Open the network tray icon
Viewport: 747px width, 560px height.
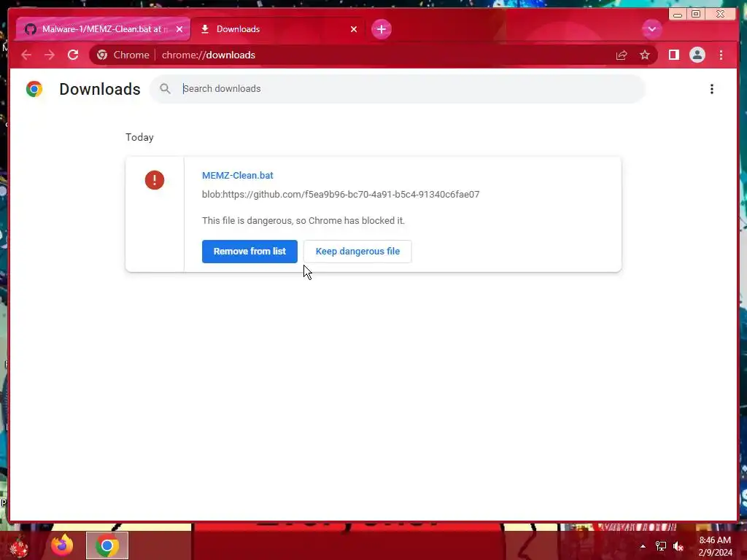pyautogui.click(x=661, y=546)
